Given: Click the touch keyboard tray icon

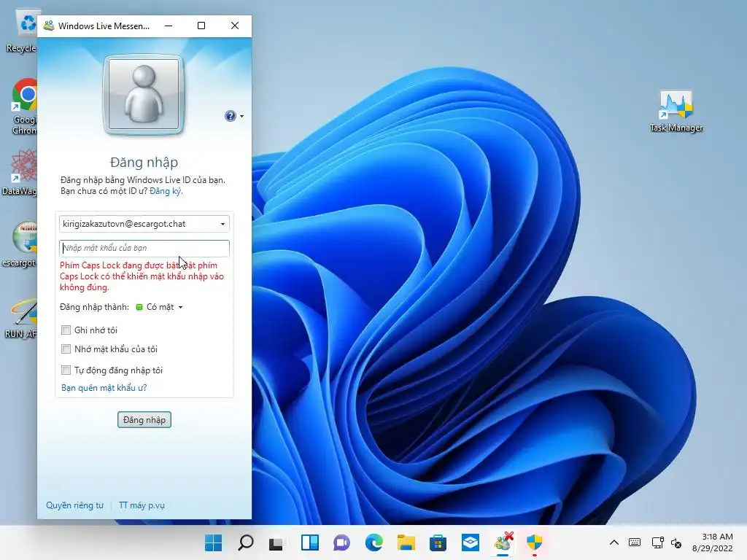Looking at the screenshot, I should 635,542.
